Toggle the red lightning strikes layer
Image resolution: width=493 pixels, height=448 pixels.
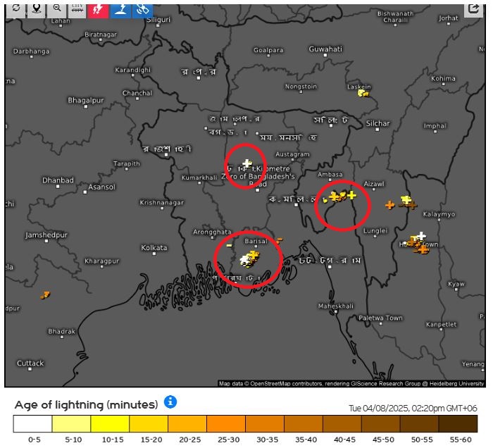coord(98,9)
